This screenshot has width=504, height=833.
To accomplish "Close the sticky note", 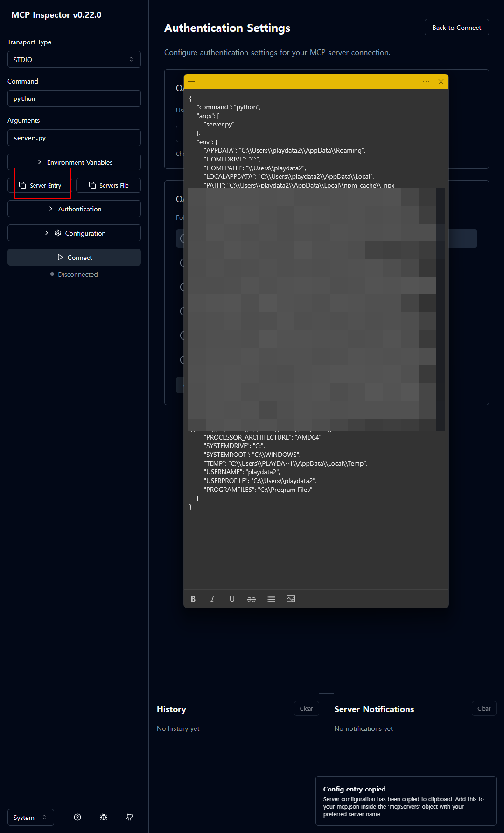I will tap(441, 82).
